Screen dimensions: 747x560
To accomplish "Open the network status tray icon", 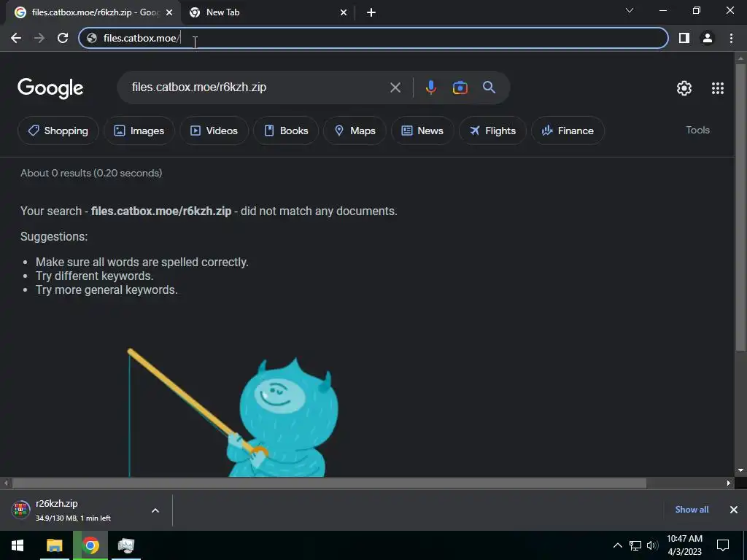I will [635, 545].
